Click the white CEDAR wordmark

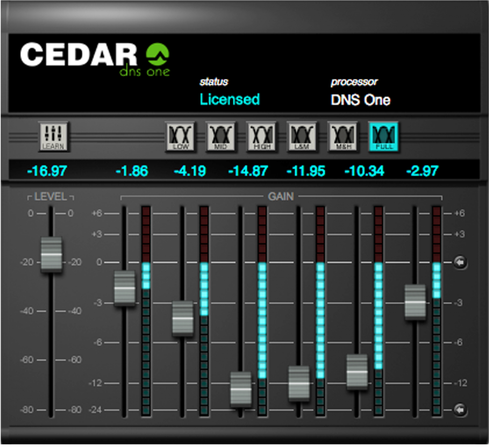[79, 54]
